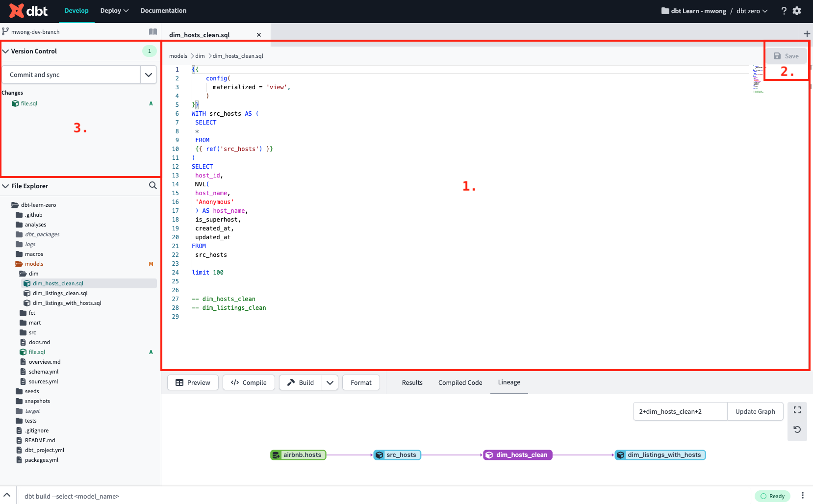
Task: Open help via the question mark icon
Action: (x=784, y=11)
